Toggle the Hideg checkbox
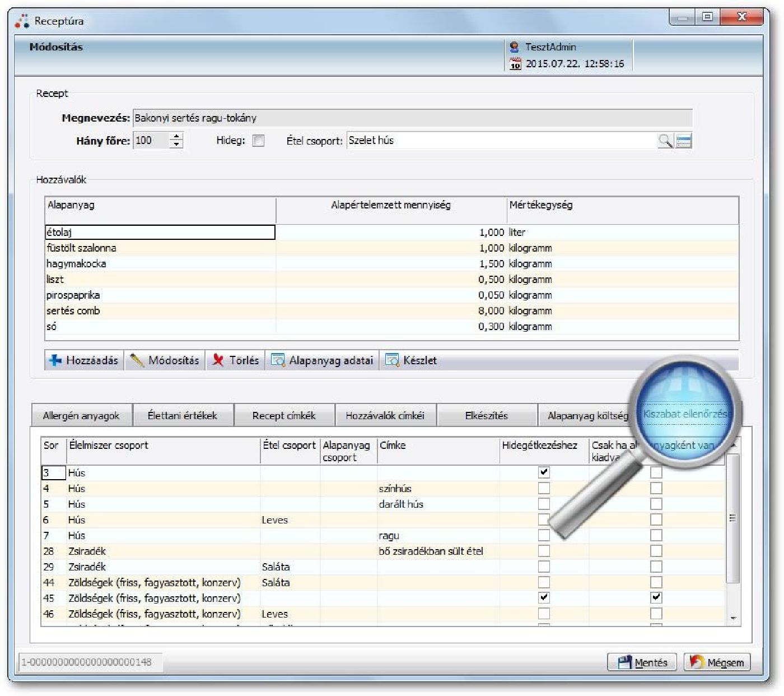The width and height of the screenshot is (784, 696). (258, 141)
